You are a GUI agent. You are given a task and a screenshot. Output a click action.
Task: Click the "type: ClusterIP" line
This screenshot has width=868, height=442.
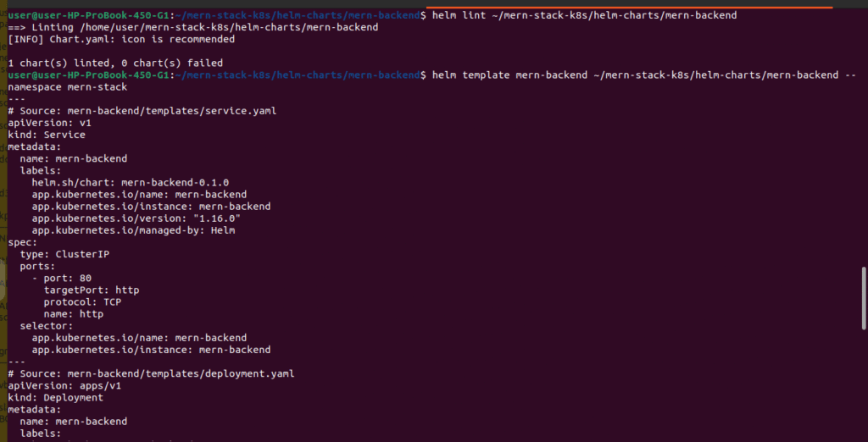(x=64, y=254)
